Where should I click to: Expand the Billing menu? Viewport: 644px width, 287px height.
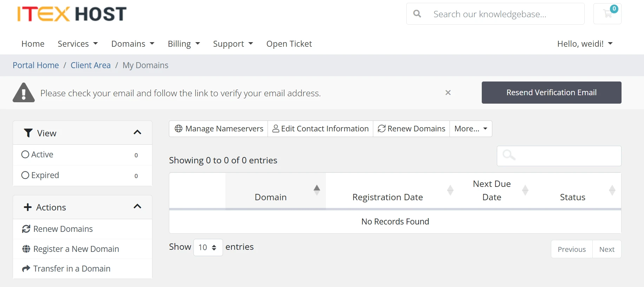tap(184, 44)
